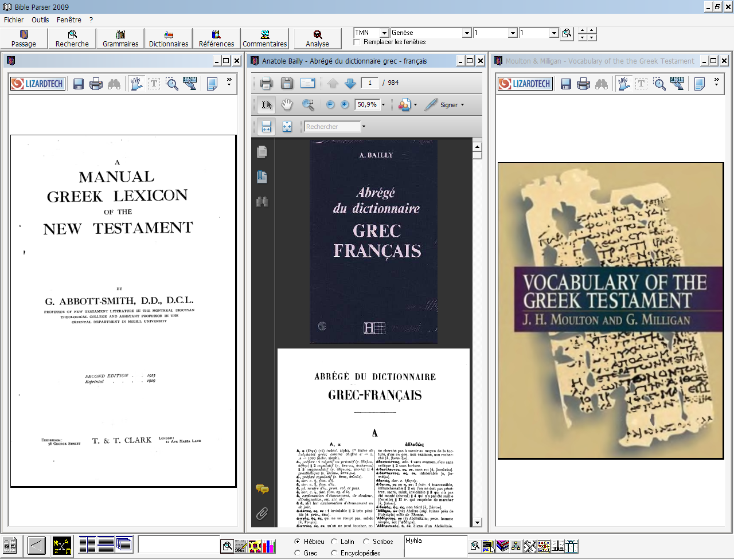
Task: Save a copy of Bailly PDF
Action: pyautogui.click(x=287, y=83)
